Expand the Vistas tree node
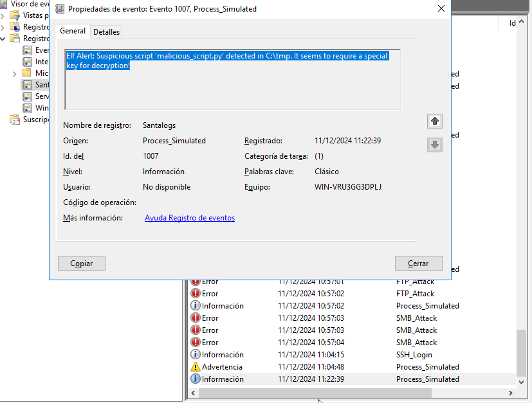Viewport: 532px width, 403px height. coord(3,15)
